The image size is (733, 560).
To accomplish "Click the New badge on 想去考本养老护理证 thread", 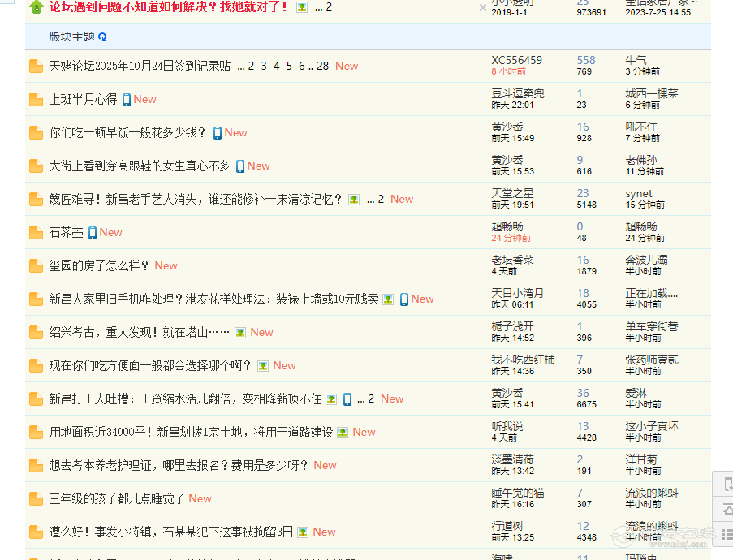I will (x=325, y=466).
